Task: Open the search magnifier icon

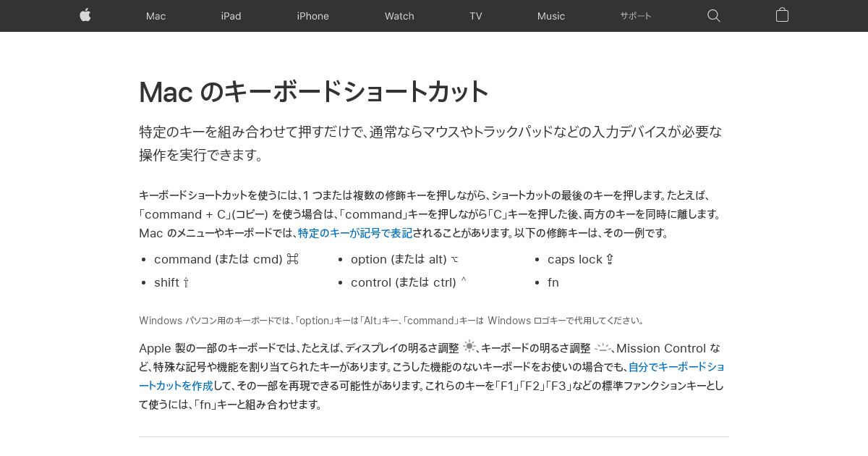Action: tap(714, 16)
